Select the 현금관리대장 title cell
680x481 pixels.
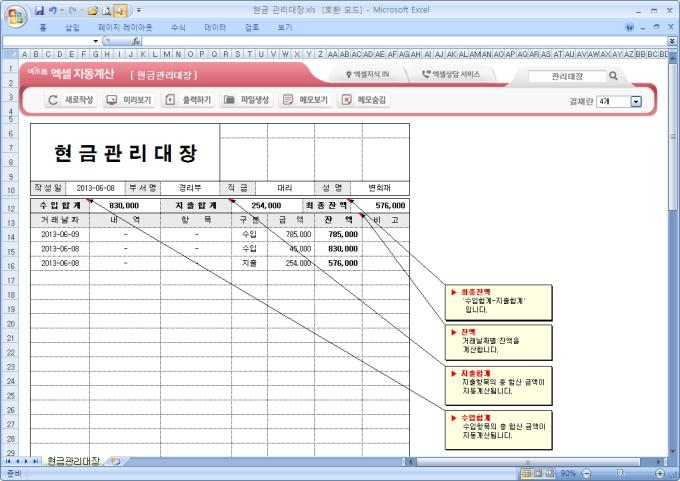(125, 153)
